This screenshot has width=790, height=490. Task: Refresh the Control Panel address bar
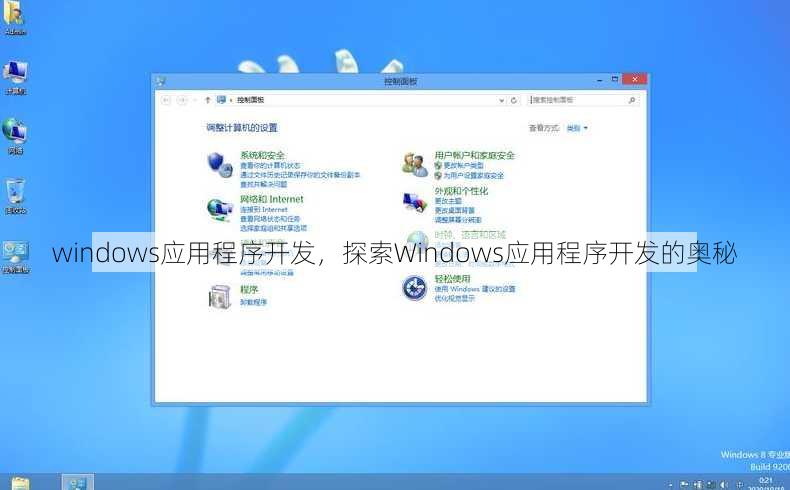[x=513, y=100]
